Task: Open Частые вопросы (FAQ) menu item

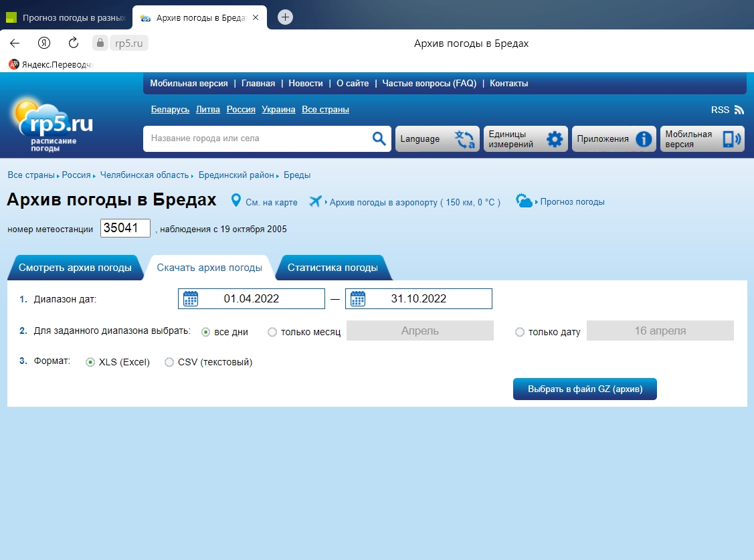Action: [430, 83]
